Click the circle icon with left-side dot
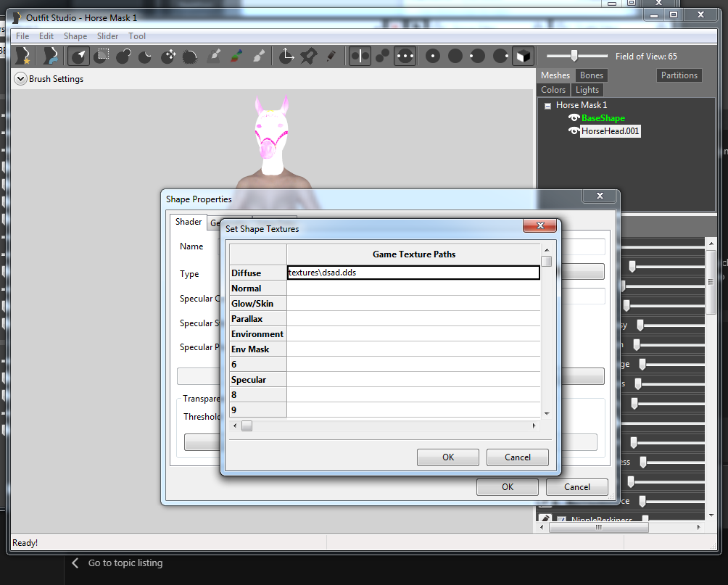This screenshot has width=728, height=585. pos(477,56)
